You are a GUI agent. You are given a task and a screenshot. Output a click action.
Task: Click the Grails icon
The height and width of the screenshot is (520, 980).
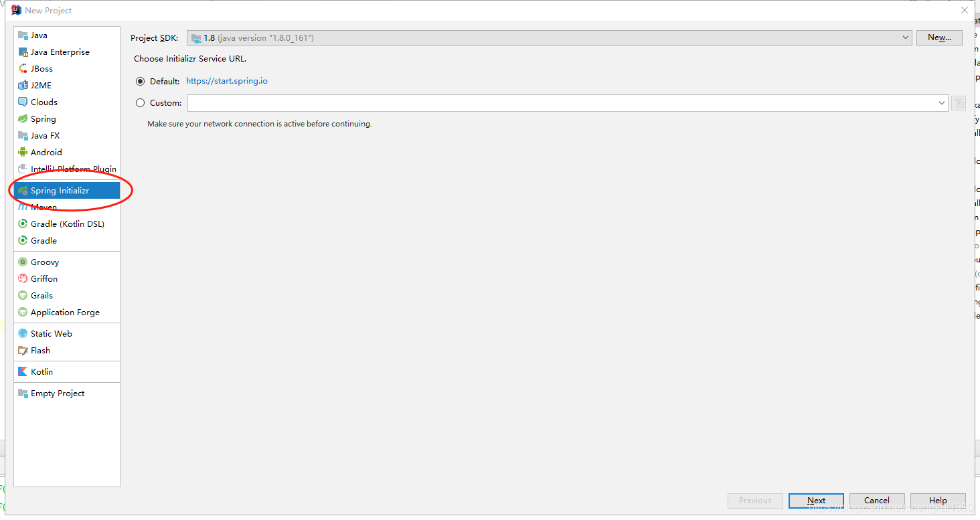[x=23, y=296]
